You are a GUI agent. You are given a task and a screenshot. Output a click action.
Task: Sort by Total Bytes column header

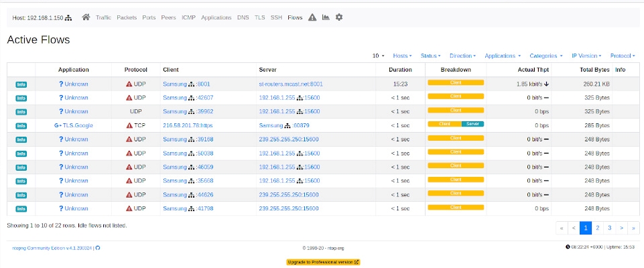594,70
